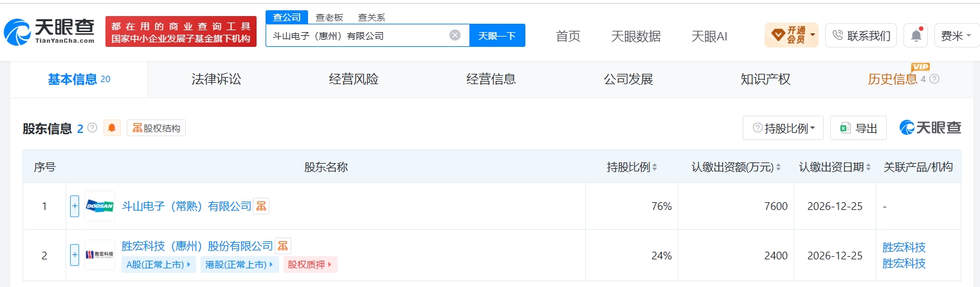
Task: Open the equity structure icon next to 斗山电子（常熟）有限公司
Action: click(x=261, y=206)
